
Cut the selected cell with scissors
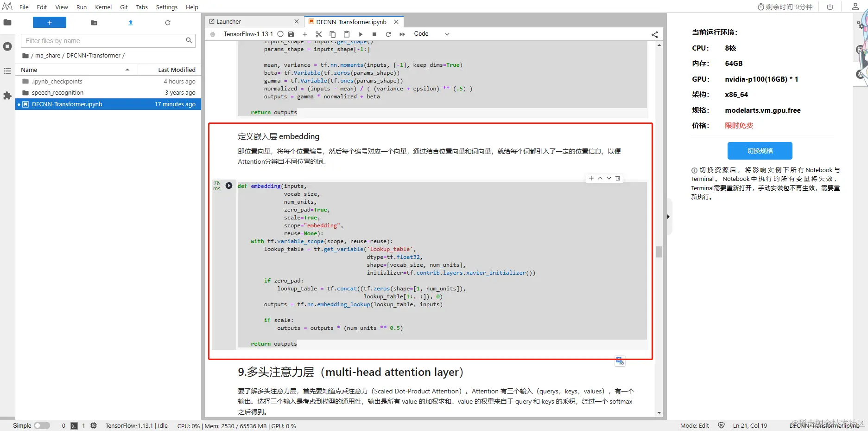click(x=319, y=34)
